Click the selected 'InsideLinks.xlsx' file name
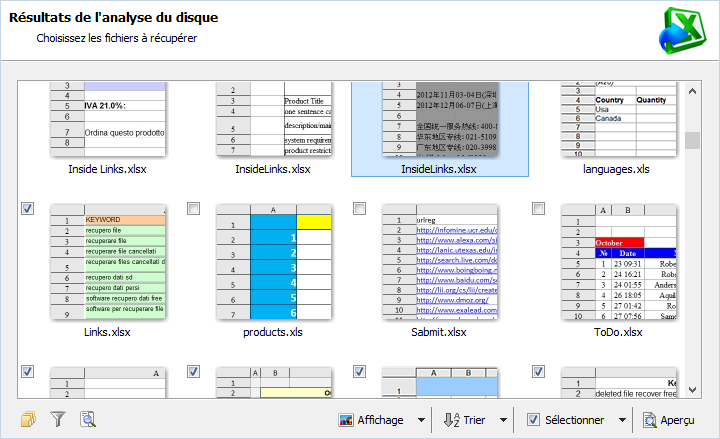Image resolution: width=720 pixels, height=439 pixels. pyautogui.click(x=439, y=169)
